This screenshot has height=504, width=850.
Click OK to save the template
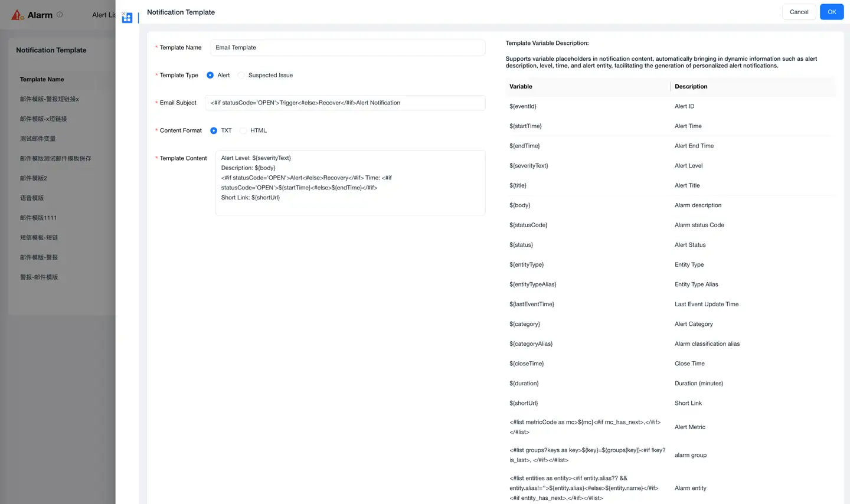tap(831, 11)
